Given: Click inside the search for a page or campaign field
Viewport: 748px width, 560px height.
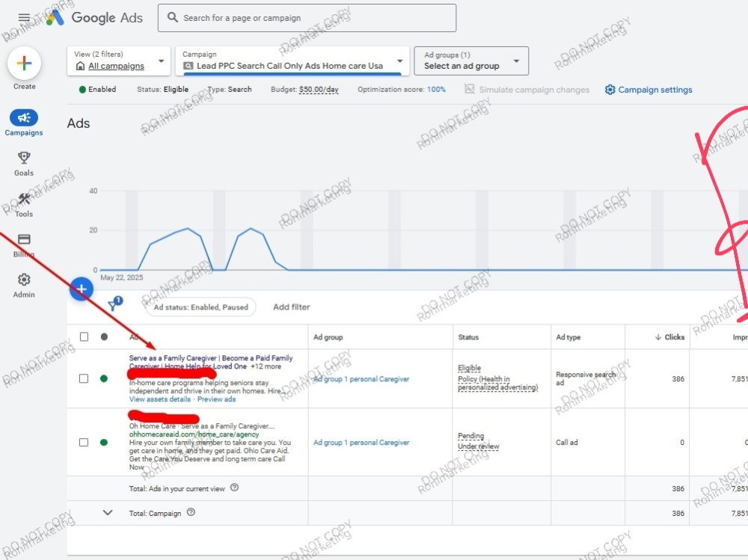Looking at the screenshot, I should 307,18.
